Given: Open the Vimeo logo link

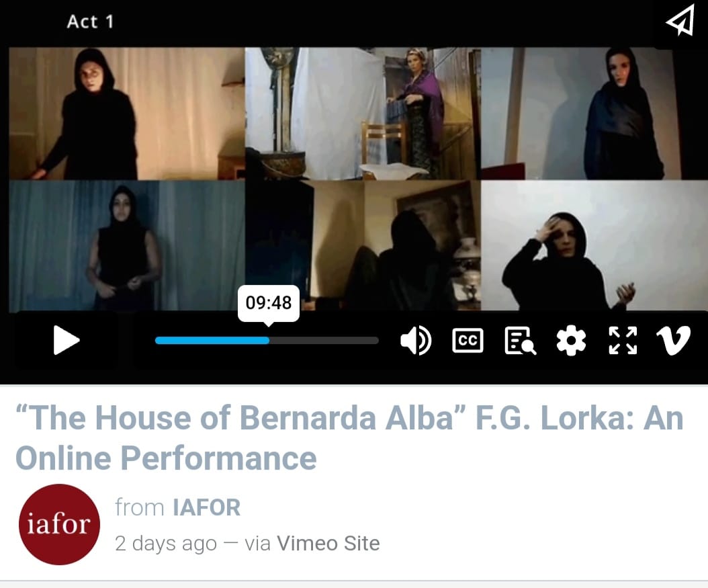Looking at the screenshot, I should 673,340.
